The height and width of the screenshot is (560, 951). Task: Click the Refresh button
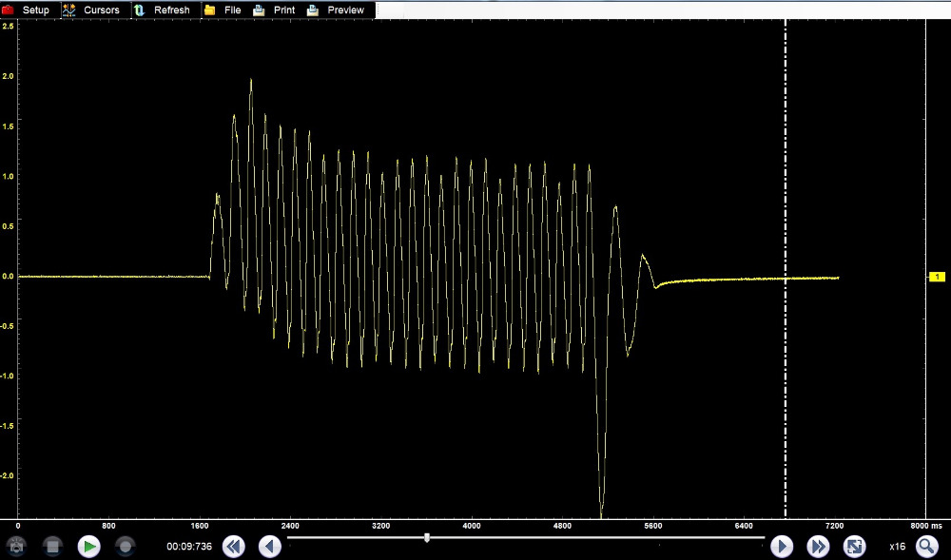click(x=171, y=10)
